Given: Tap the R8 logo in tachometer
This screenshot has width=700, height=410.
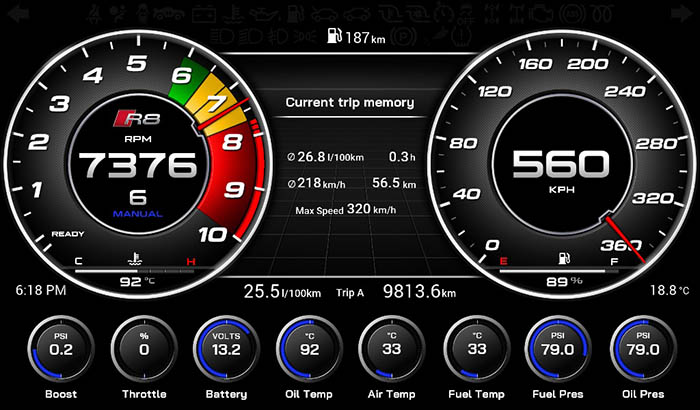Looking at the screenshot, I should tap(137, 118).
